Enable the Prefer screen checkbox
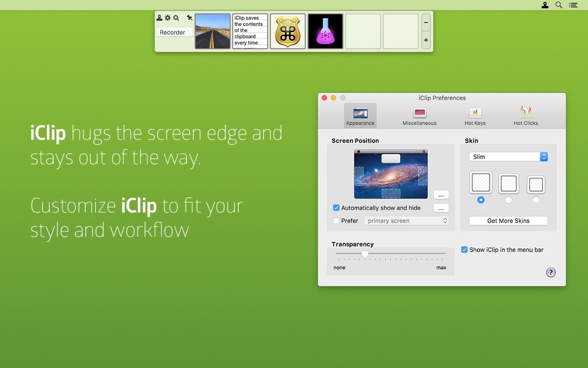Image resolution: width=588 pixels, height=368 pixels. (x=336, y=221)
